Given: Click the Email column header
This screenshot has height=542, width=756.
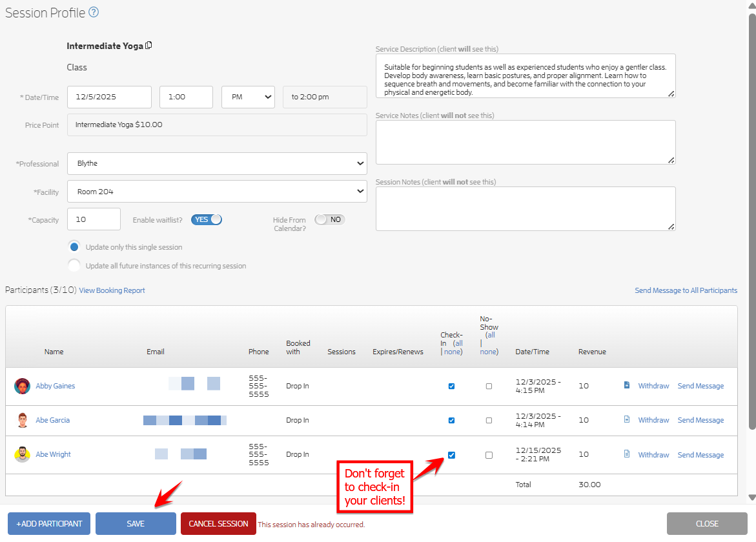Looking at the screenshot, I should pyautogui.click(x=155, y=352).
